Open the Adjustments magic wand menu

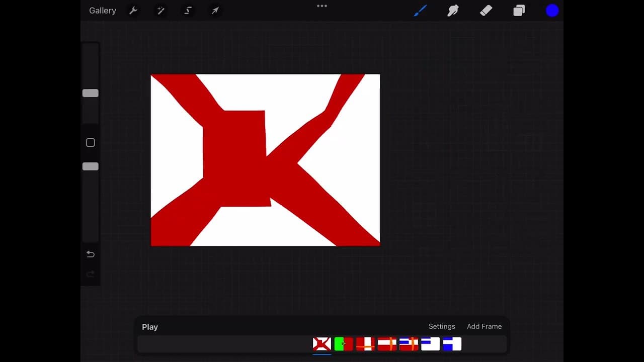tap(161, 11)
